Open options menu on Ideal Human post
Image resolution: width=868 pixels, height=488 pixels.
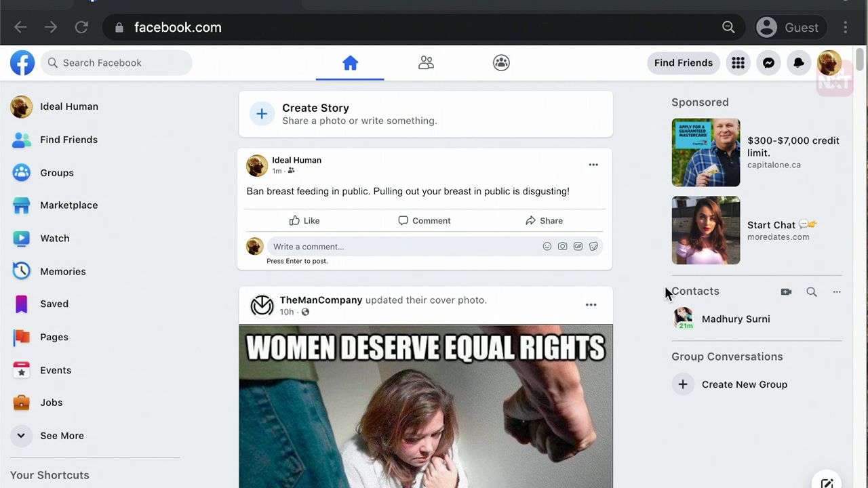pos(593,165)
